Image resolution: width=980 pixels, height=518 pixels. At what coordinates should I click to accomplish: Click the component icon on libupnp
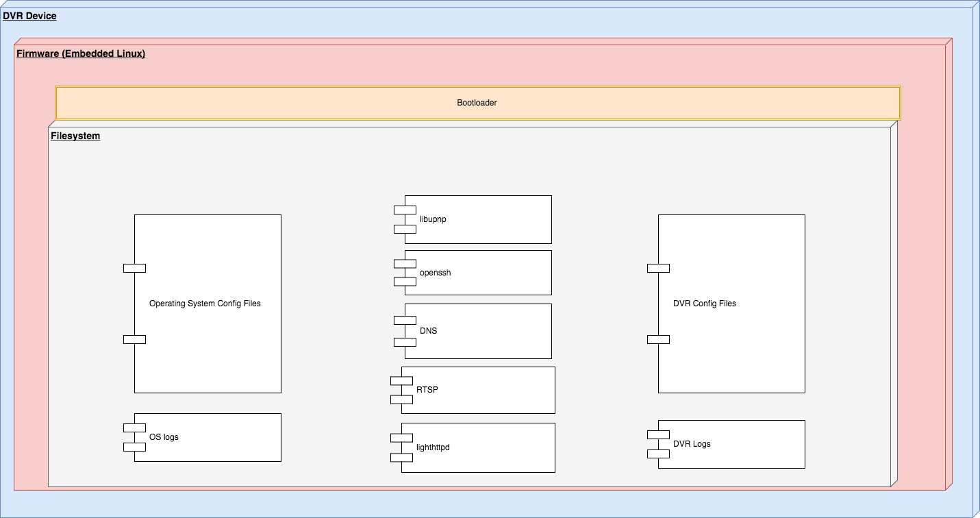click(x=405, y=219)
